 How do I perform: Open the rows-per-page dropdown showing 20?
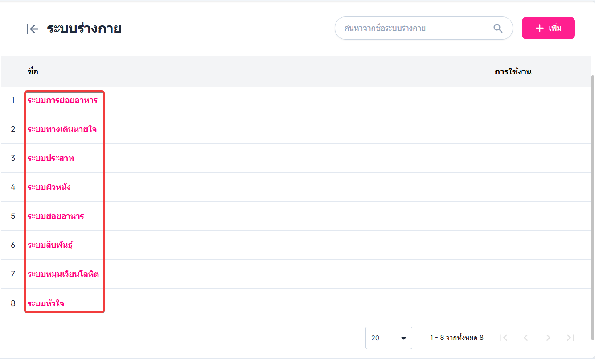coord(389,338)
